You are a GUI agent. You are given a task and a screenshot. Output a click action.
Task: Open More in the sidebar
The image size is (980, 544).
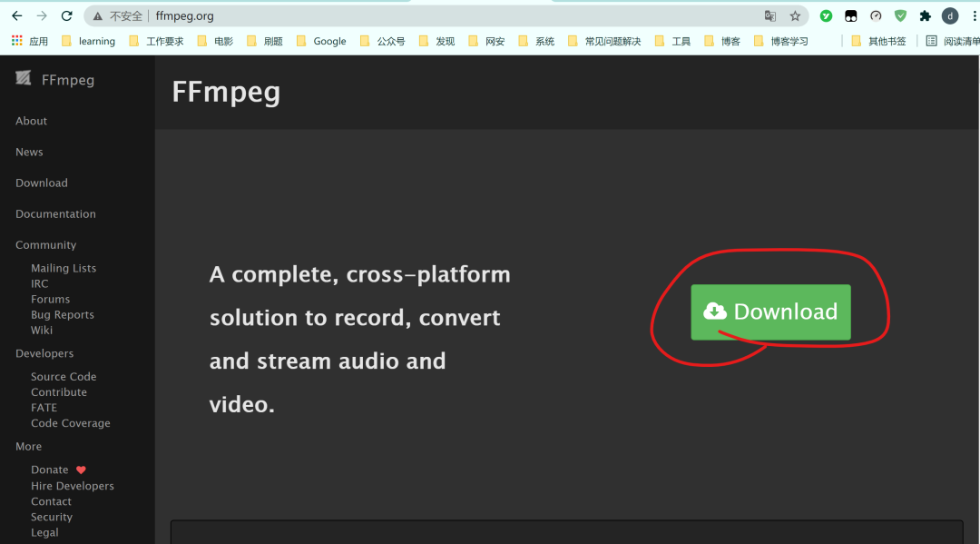click(x=29, y=447)
